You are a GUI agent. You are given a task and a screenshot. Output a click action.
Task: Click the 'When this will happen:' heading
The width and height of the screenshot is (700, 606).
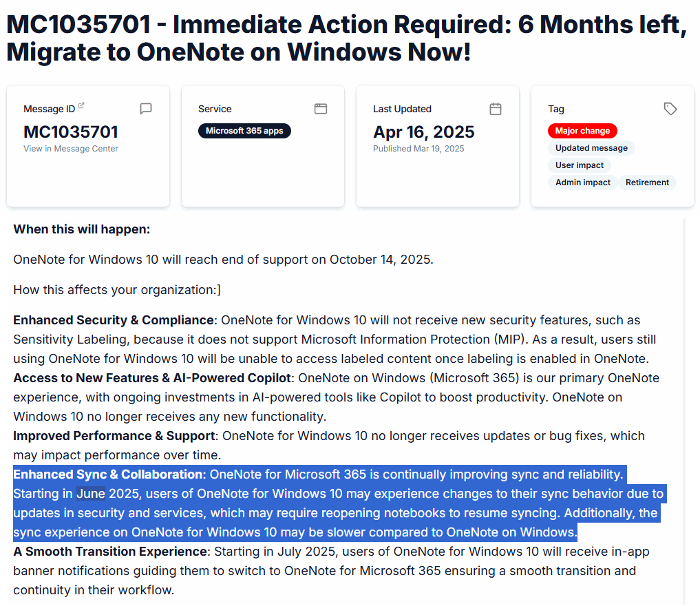pos(82,229)
